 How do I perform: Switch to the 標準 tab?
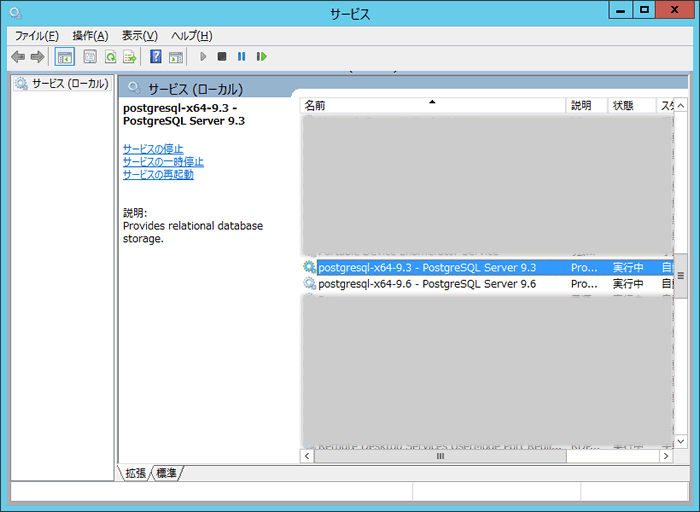coord(167,473)
